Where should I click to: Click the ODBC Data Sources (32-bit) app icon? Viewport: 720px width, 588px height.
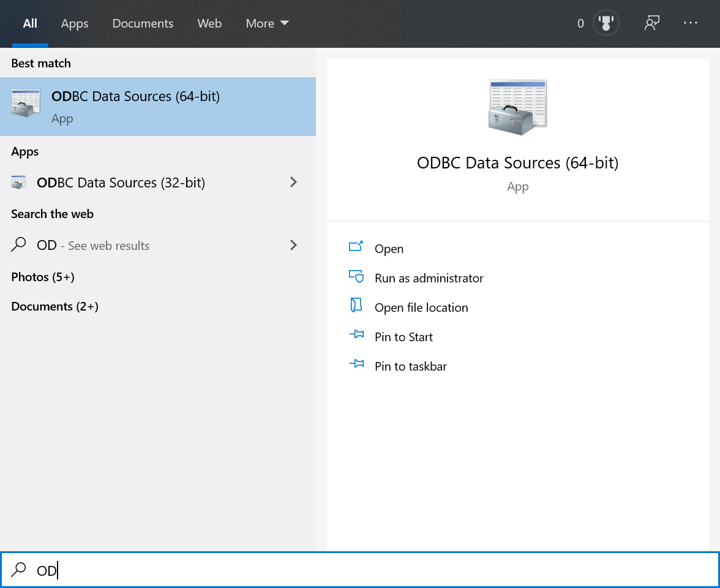click(x=18, y=182)
